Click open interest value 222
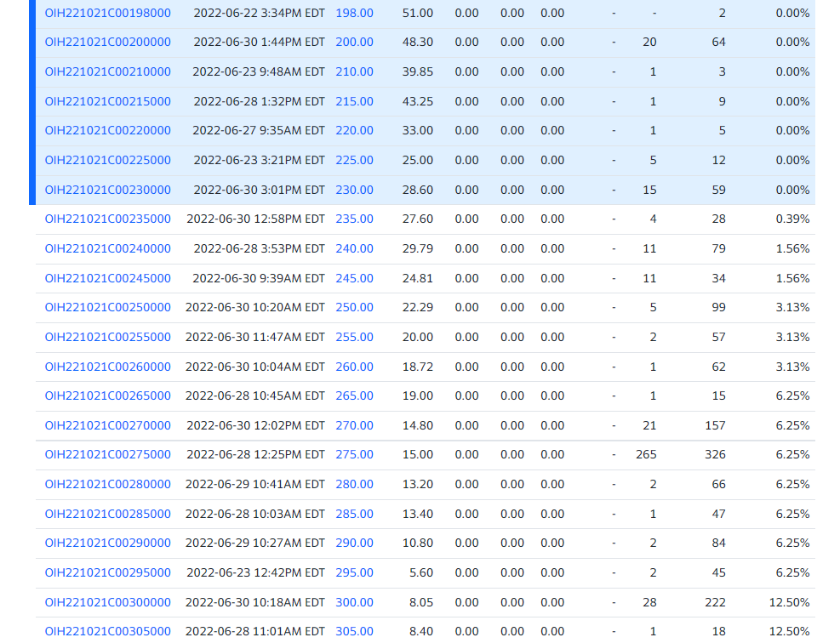 click(715, 602)
